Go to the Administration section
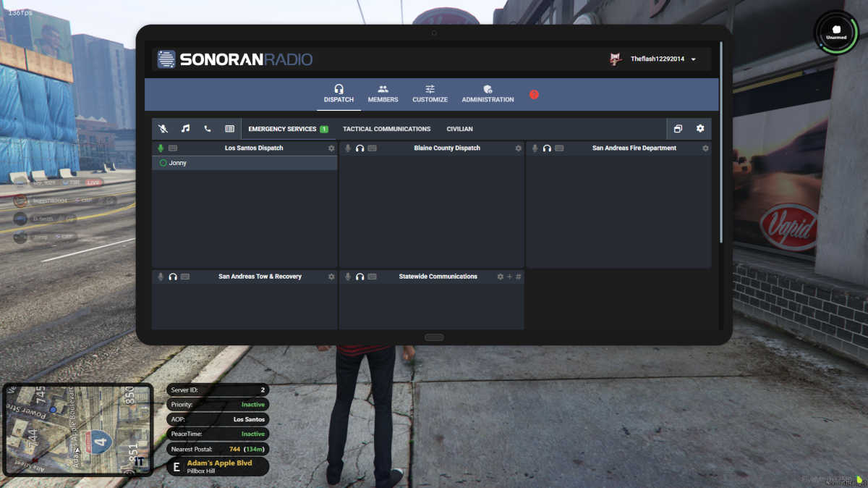 point(488,94)
